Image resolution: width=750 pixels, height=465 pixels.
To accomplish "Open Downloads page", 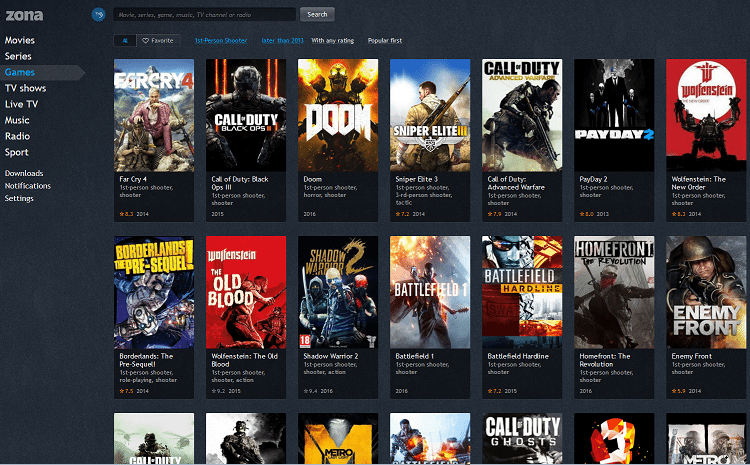I will pyautogui.click(x=24, y=173).
